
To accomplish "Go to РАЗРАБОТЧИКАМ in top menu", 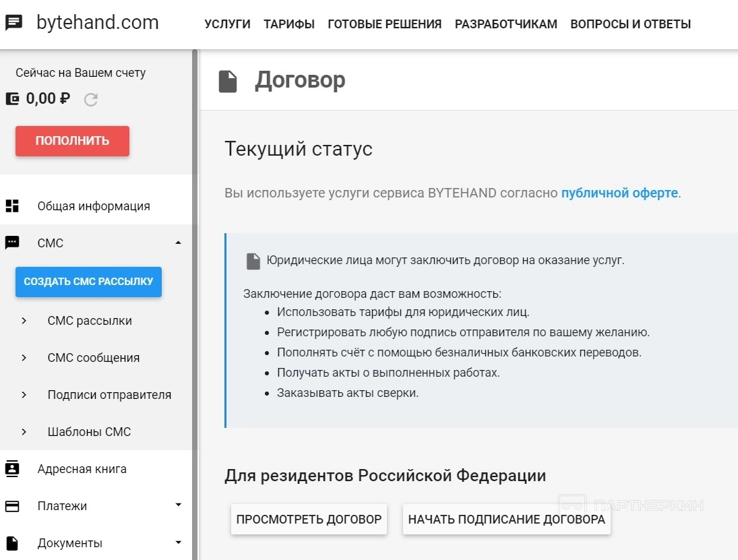I will [506, 24].
